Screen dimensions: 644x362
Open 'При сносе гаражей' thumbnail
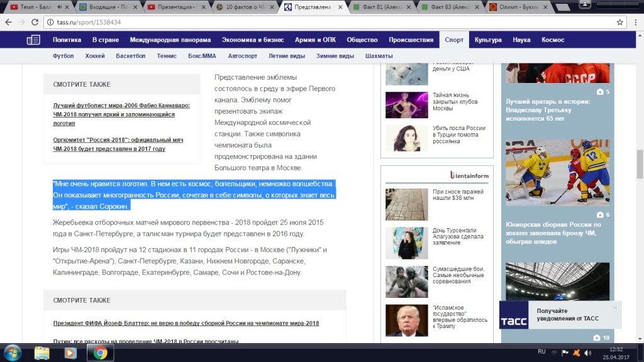coord(407,204)
